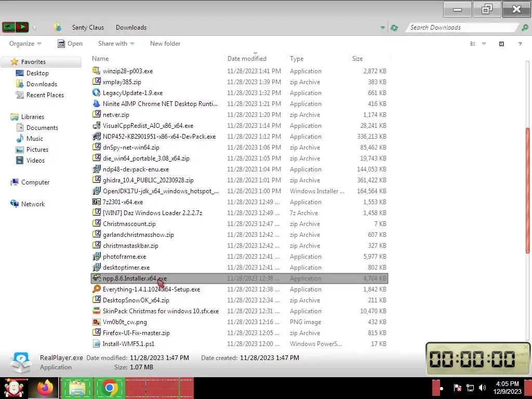Screen dimensions: 532x399
Task: Click the Forward navigation arrow
Action: [22, 27]
